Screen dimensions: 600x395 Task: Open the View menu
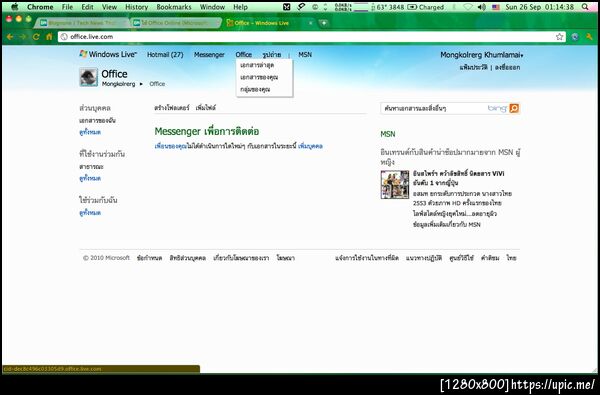pyautogui.click(x=109, y=7)
